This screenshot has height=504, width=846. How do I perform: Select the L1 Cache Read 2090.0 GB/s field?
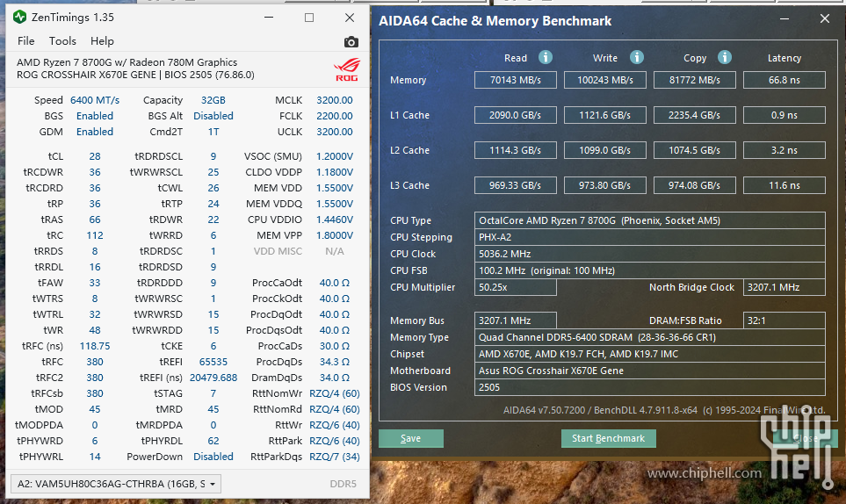516,115
